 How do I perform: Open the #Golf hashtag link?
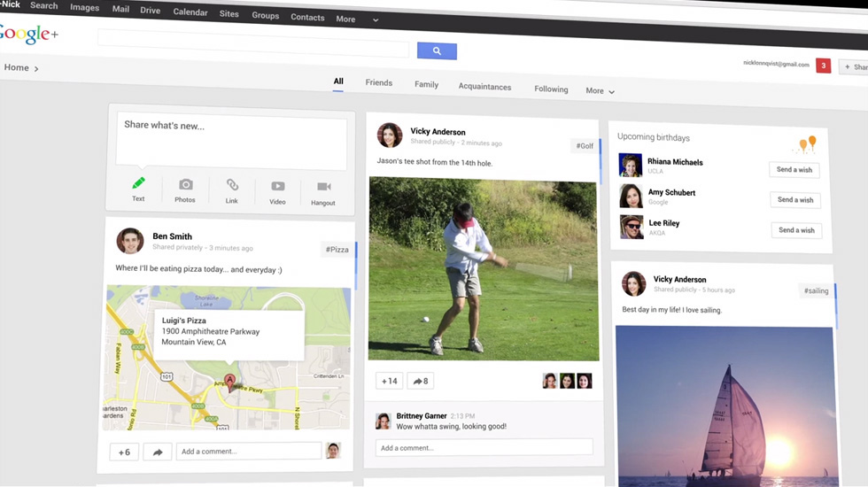pyautogui.click(x=585, y=146)
